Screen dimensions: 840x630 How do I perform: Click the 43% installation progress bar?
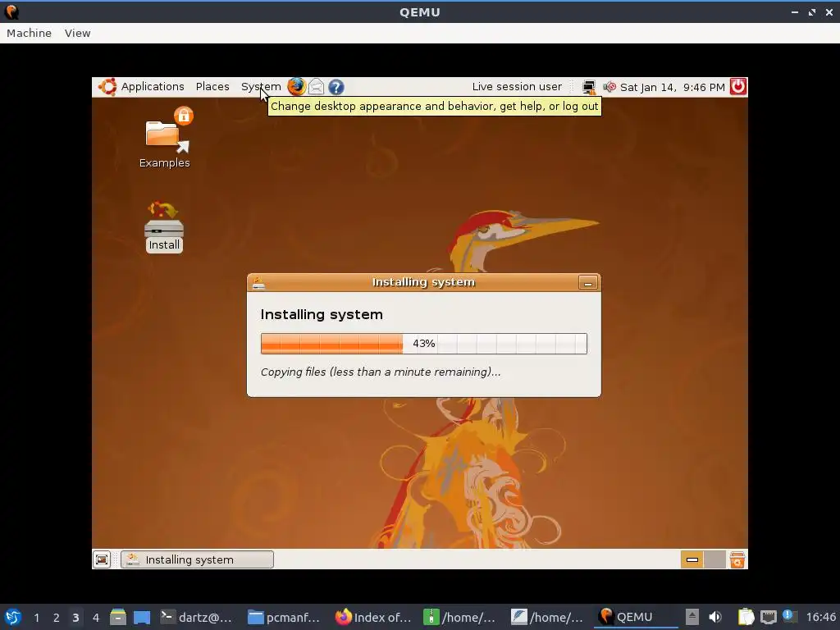coord(424,344)
